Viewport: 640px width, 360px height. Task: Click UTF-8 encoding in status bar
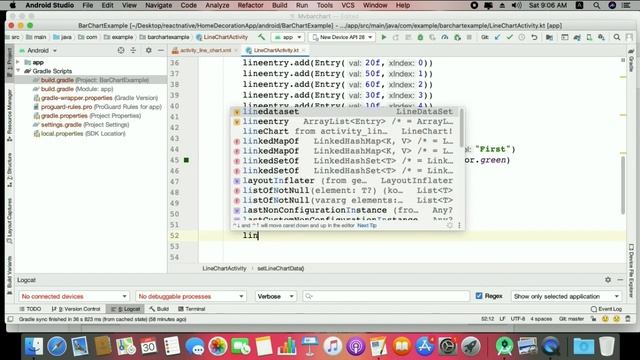click(x=518, y=319)
